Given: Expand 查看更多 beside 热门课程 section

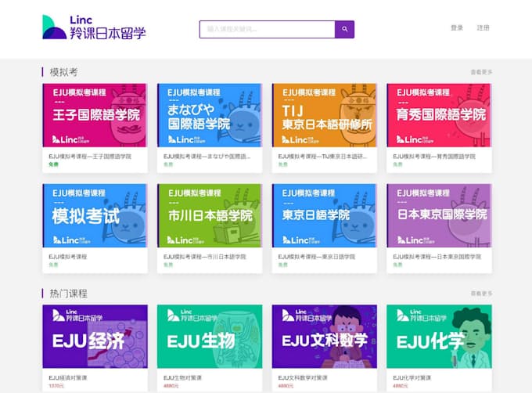Looking at the screenshot, I should pyautogui.click(x=481, y=294).
